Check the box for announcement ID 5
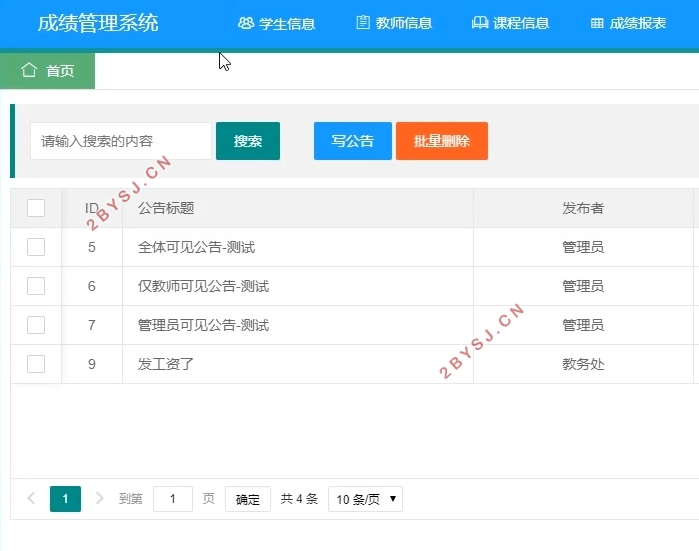699x551 pixels. [x=36, y=247]
